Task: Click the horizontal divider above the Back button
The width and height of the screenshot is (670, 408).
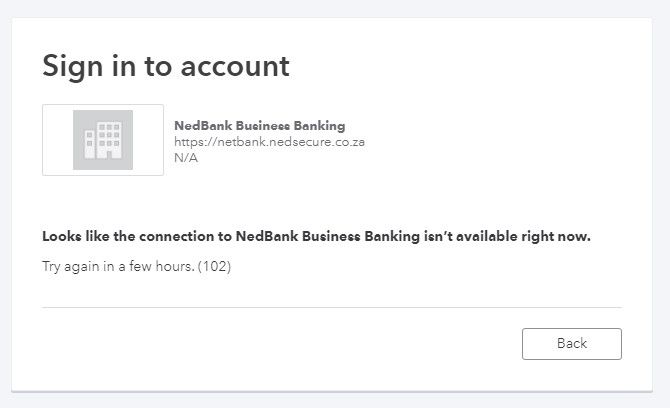Action: [332, 307]
